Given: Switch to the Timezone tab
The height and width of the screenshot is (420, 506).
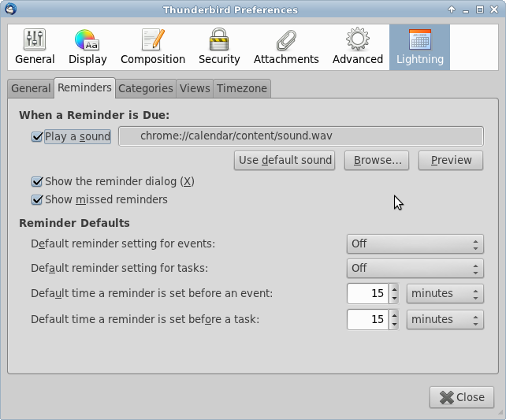Looking at the screenshot, I should point(242,88).
